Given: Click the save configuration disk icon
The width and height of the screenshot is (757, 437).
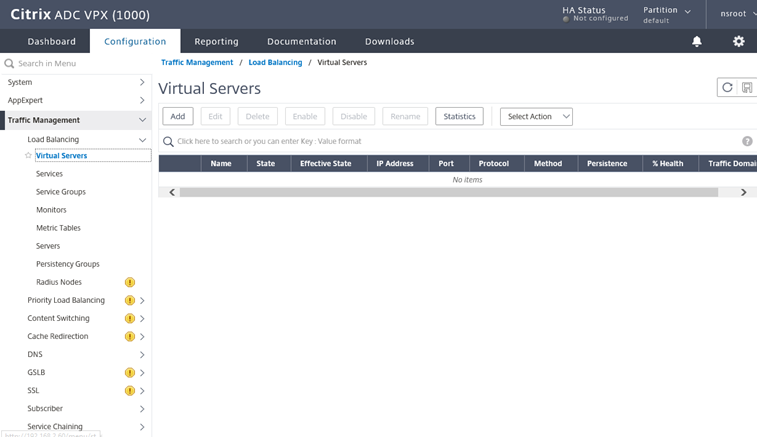Looking at the screenshot, I should tap(747, 87).
